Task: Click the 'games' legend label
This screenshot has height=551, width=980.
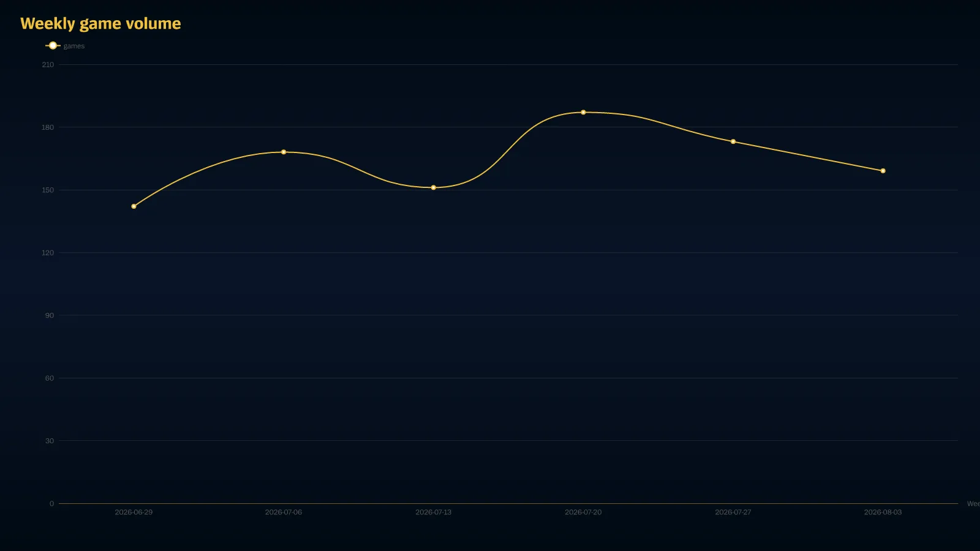Action: pyautogui.click(x=74, y=47)
